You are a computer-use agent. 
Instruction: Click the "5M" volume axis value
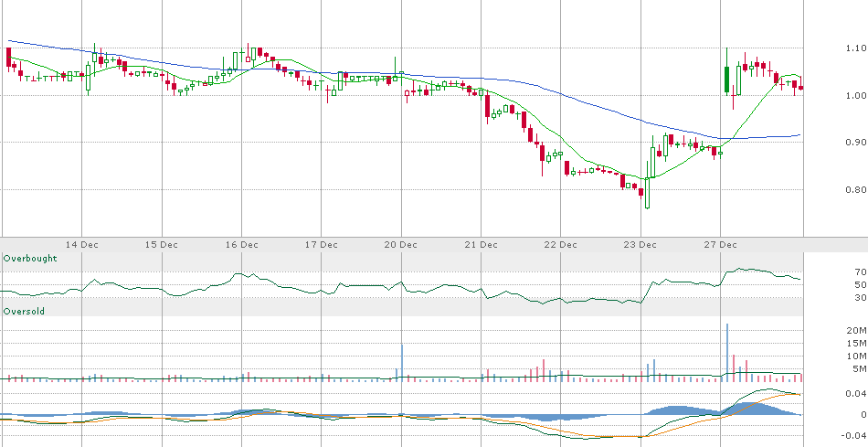pyautogui.click(x=861, y=368)
